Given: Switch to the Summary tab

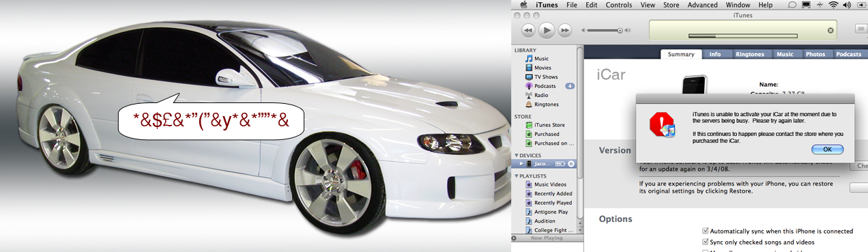Looking at the screenshot, I should pos(681,54).
